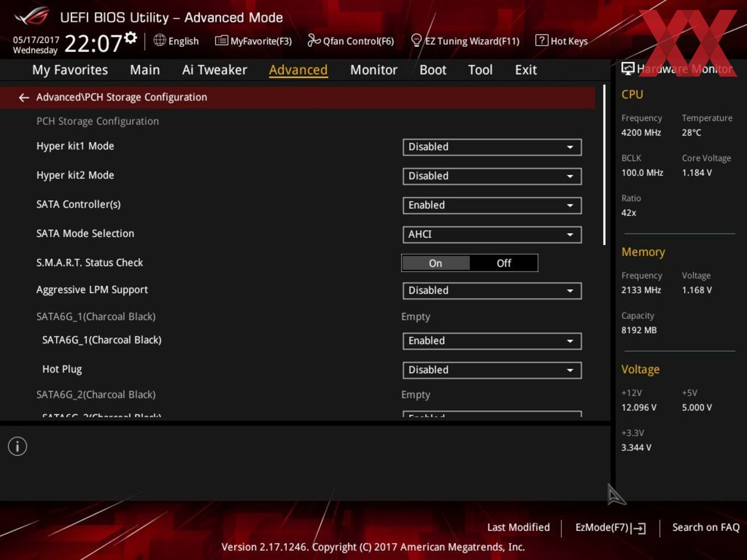Switch to EzMode(F7)
The image size is (747, 560).
point(610,528)
